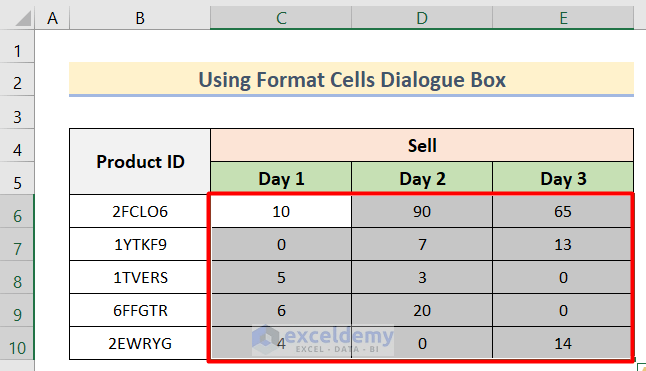The height and width of the screenshot is (371, 646).
Task: Click the 'Sell' merged header cell
Action: [422, 145]
